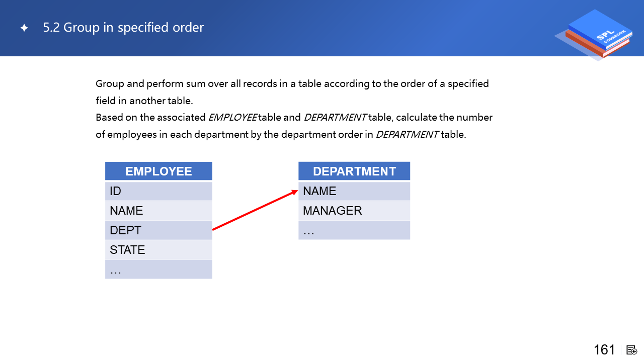Viewport: 644px width, 362px height.
Task: Select the DEPARTMENT table header
Action: pos(354,171)
